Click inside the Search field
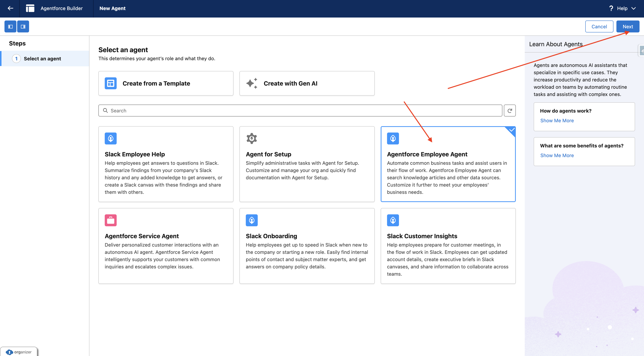Screen dimensions: 644x356 click(300, 110)
